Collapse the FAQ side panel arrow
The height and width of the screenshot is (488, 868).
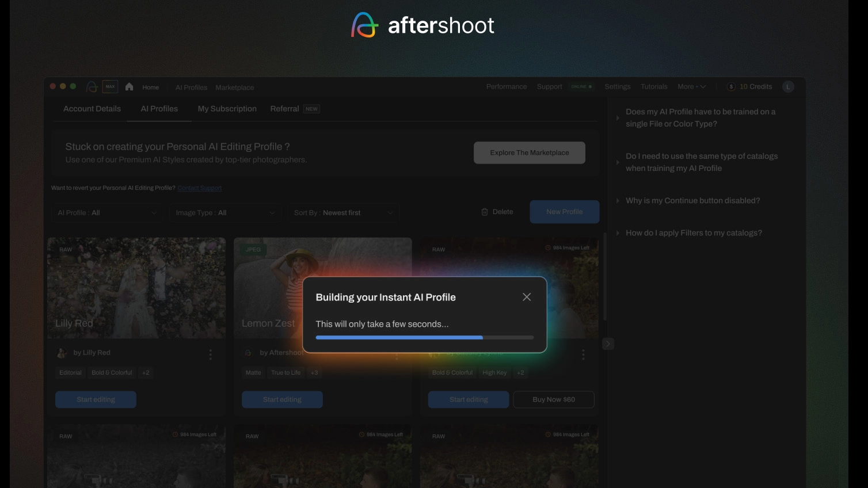[x=608, y=344]
